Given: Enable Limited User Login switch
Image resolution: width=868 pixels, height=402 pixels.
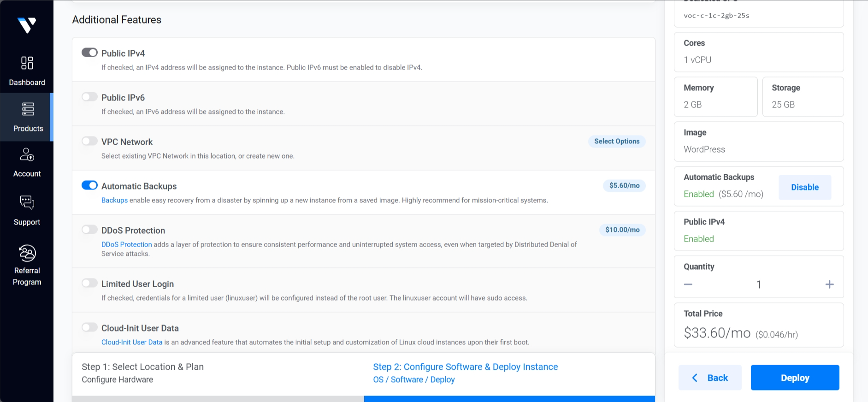Looking at the screenshot, I should (89, 283).
